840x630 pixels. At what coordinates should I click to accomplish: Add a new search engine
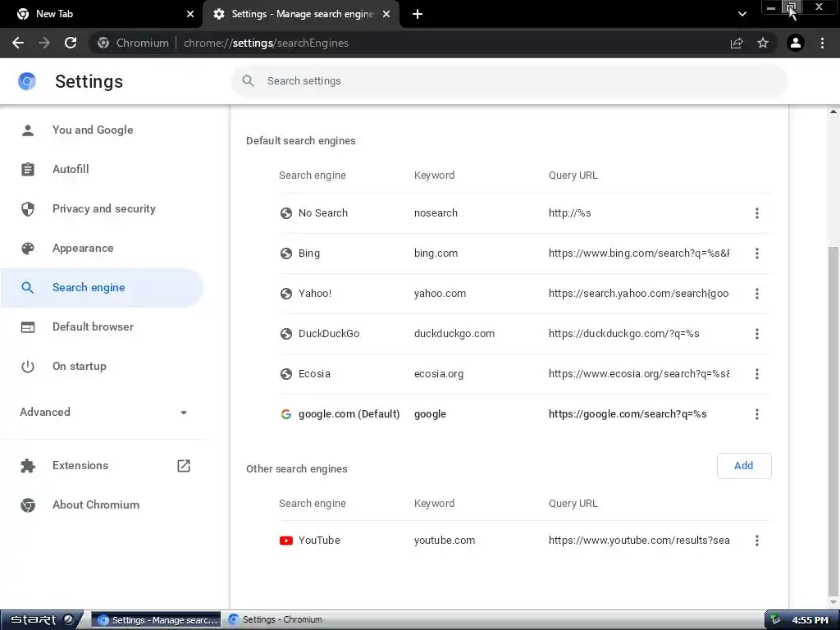click(x=743, y=466)
